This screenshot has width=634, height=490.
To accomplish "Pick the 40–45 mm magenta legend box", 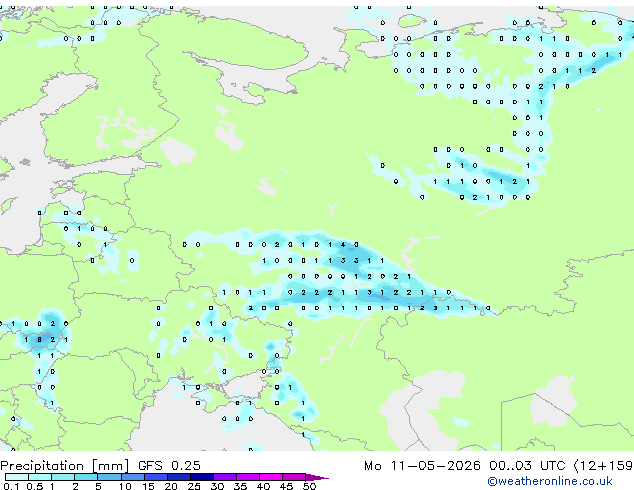I will pyautogui.click(x=271, y=477).
